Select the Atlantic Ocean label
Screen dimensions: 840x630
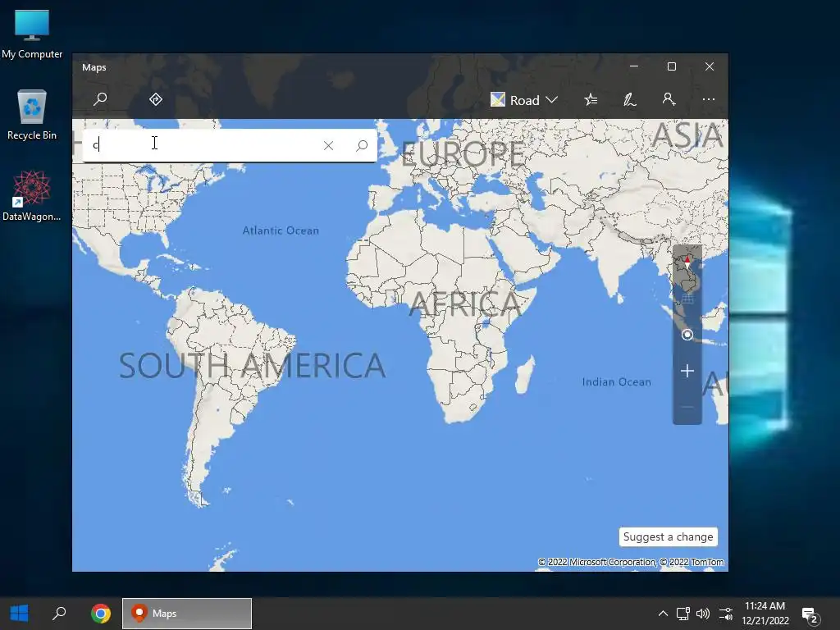point(281,231)
